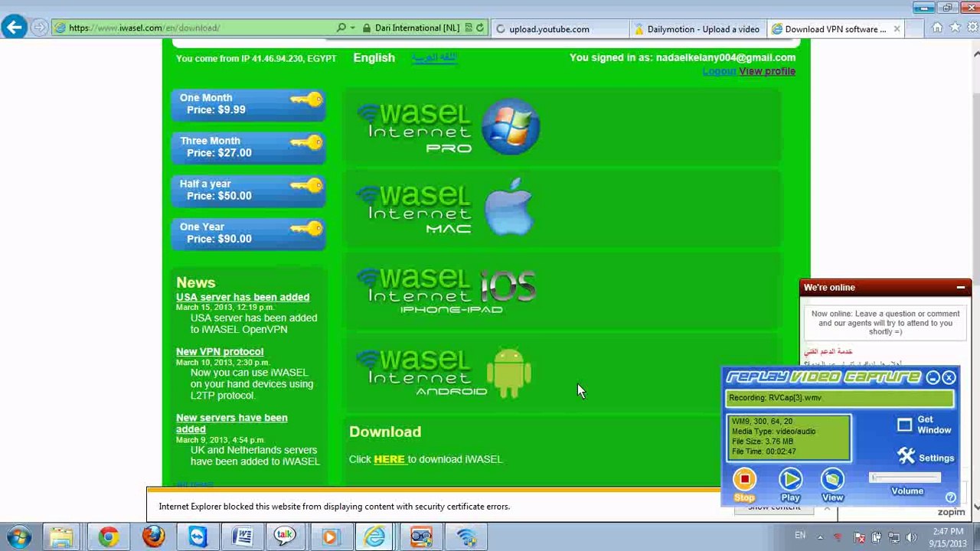
Task: Open 'USA server has been added' news
Action: (243, 297)
